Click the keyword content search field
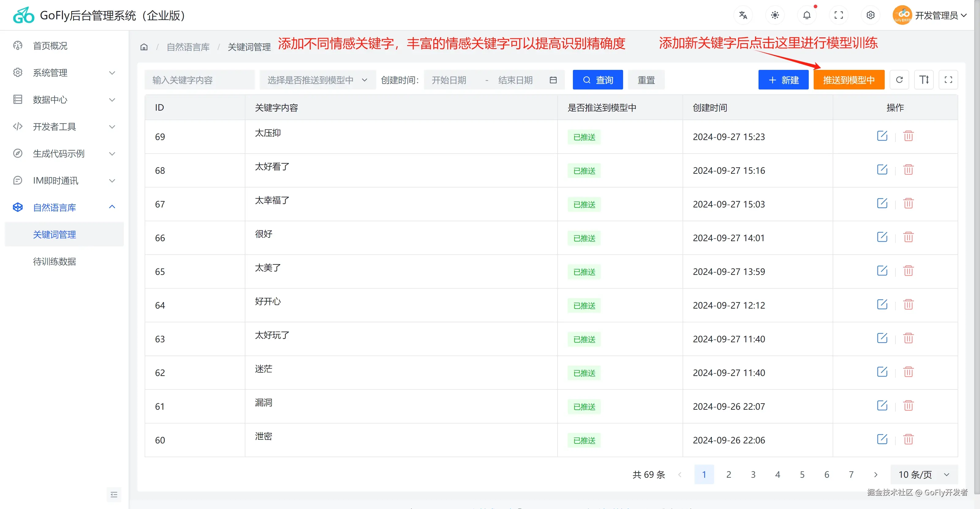Screen dimensions: 980x509 coord(199,80)
